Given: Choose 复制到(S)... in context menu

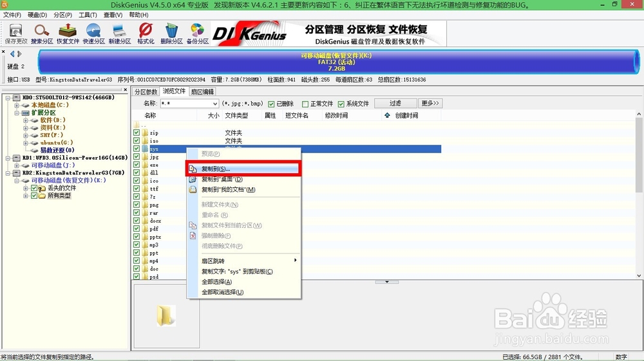Looking at the screenshot, I should [244, 169].
